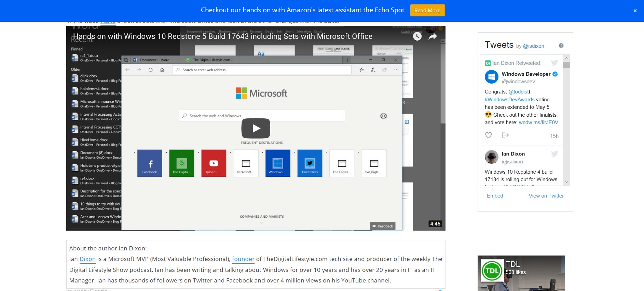Click the 15h tweet timestamp

554,136
